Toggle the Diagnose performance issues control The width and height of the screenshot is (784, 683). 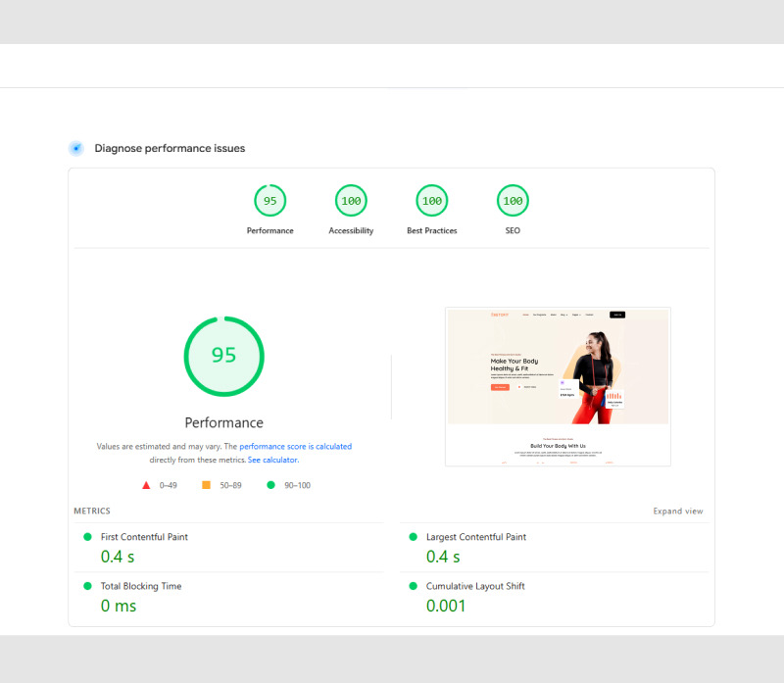click(75, 147)
